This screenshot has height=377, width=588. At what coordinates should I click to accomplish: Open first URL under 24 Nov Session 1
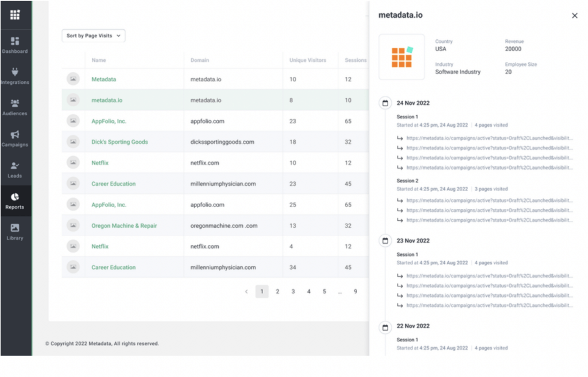(x=489, y=138)
